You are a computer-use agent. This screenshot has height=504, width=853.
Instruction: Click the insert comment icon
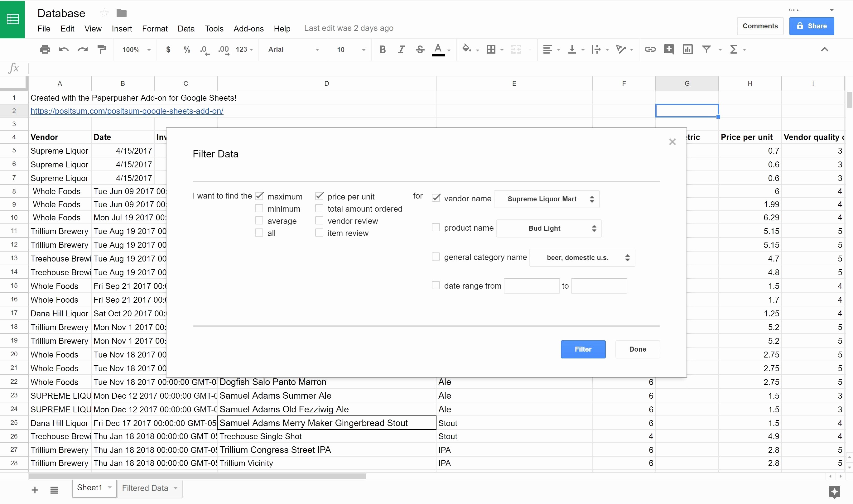coord(669,50)
